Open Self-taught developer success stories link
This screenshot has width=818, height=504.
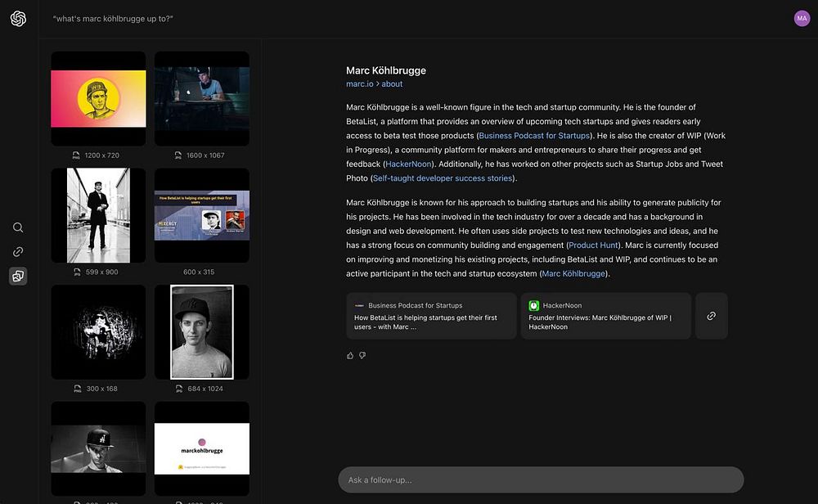click(x=443, y=178)
